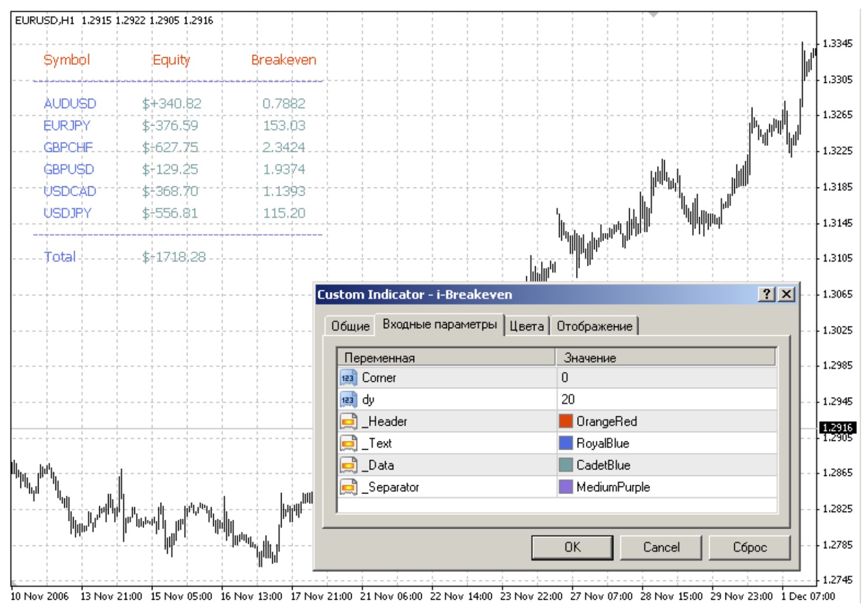Click the $-1718.28 total equity value
The width and height of the screenshot is (868, 612).
coord(174,257)
